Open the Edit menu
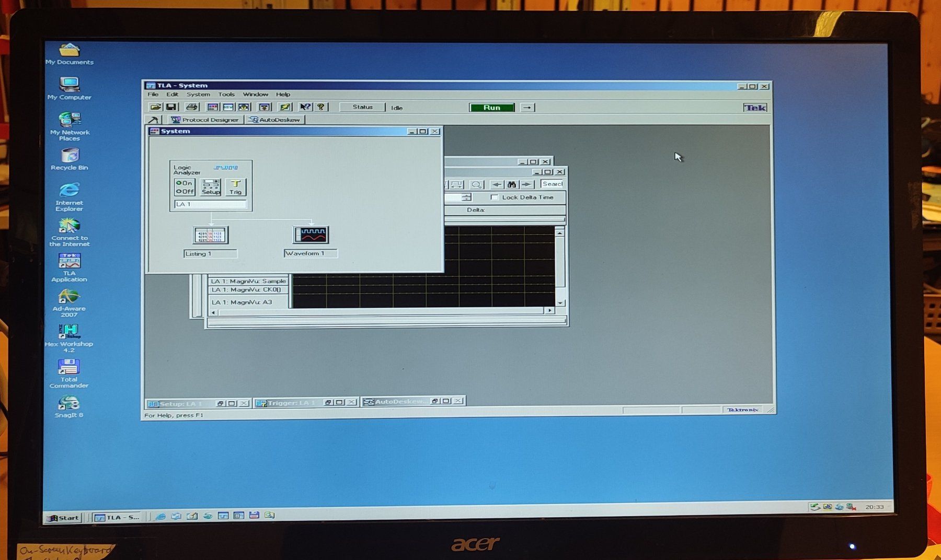 tap(173, 95)
